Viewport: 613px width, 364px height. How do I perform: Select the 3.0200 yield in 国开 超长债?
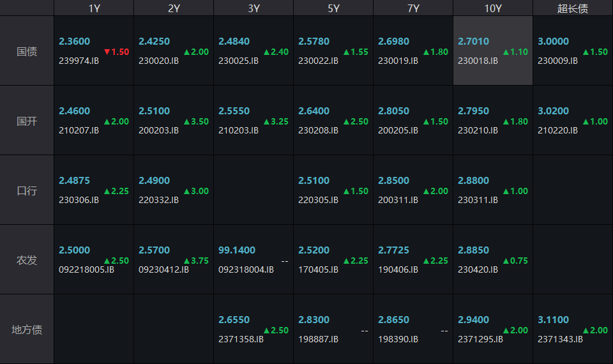553,111
